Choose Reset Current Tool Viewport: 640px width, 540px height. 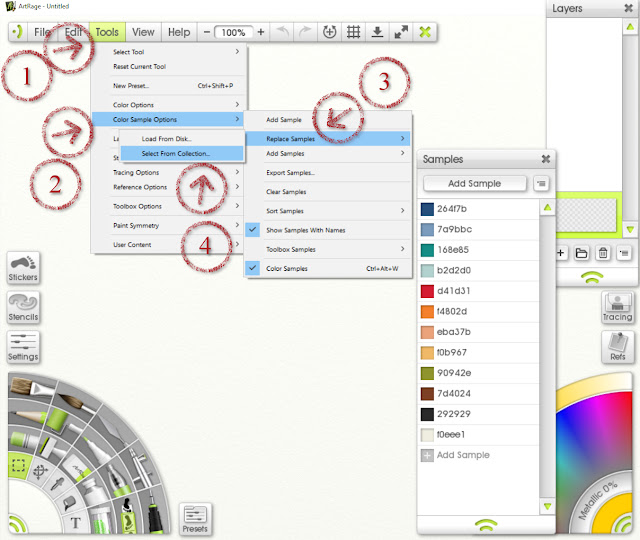tap(168, 67)
